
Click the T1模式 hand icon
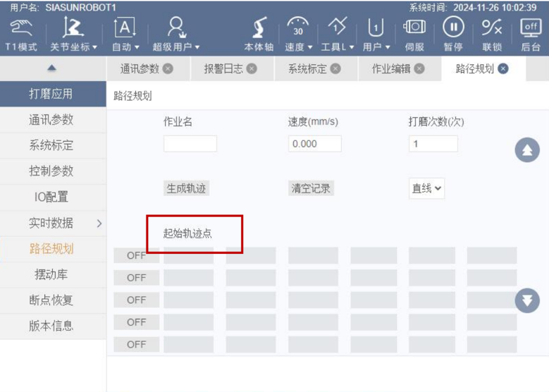click(x=21, y=28)
